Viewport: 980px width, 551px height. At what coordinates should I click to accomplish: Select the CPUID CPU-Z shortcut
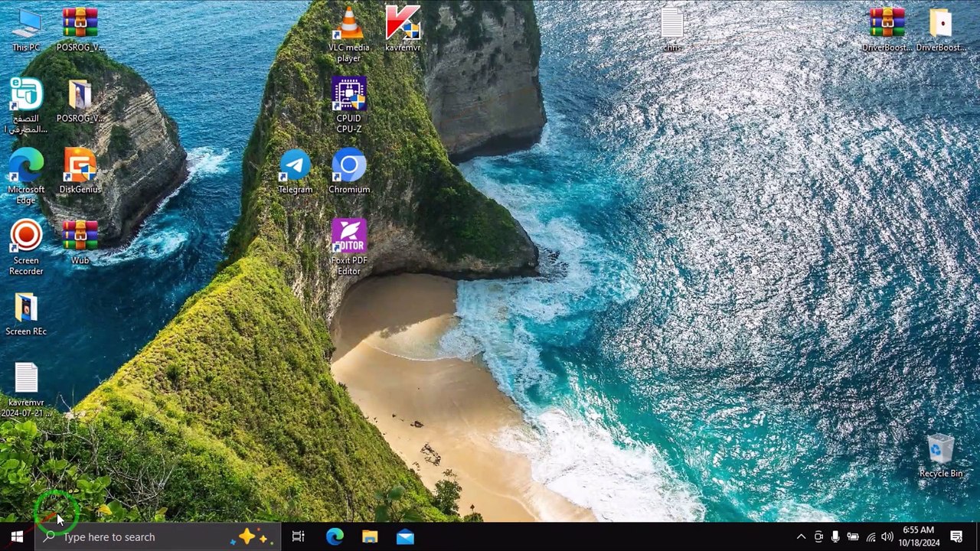349,105
